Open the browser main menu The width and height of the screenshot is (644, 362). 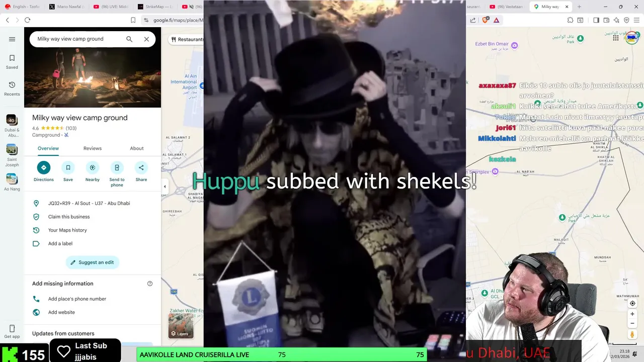[x=637, y=20]
